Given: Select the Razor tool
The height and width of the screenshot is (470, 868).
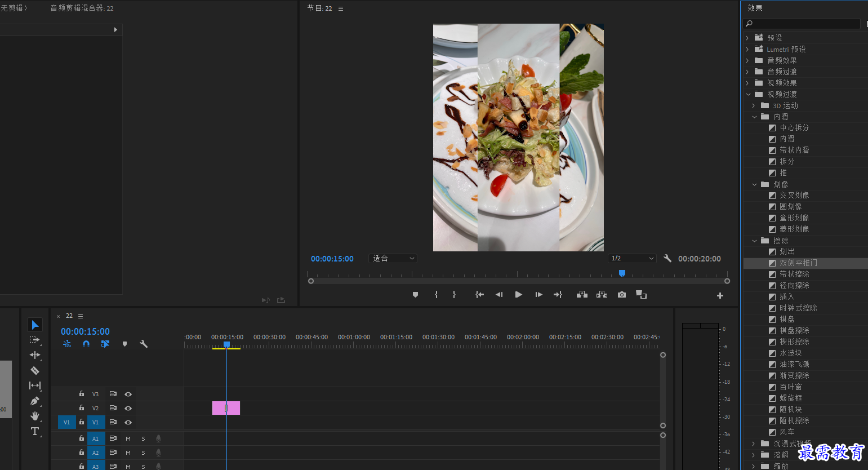Looking at the screenshot, I should [35, 370].
